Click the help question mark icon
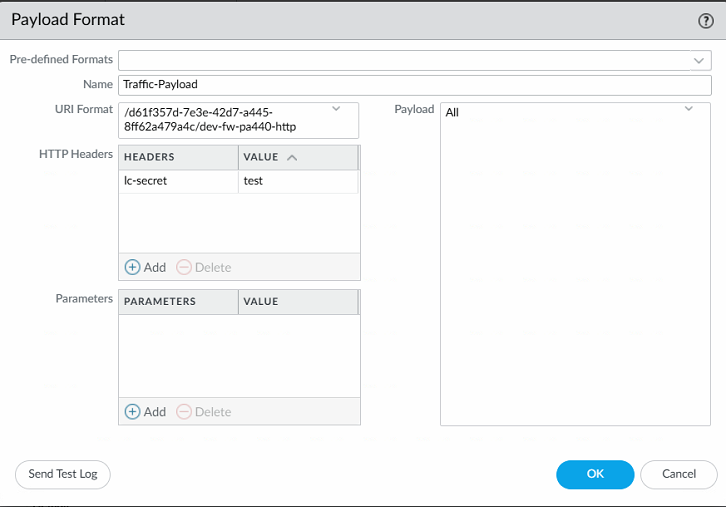Viewport: 726px width, 507px height. click(705, 20)
